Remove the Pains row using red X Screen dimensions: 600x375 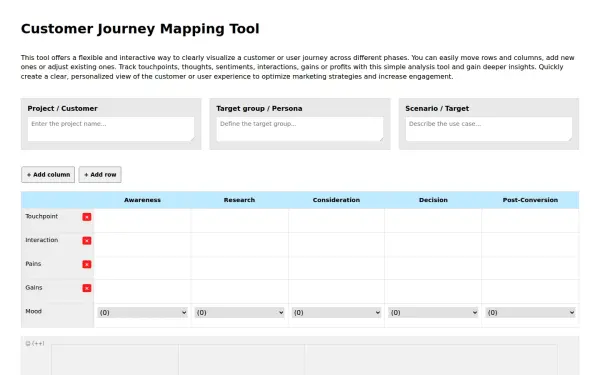pos(87,264)
